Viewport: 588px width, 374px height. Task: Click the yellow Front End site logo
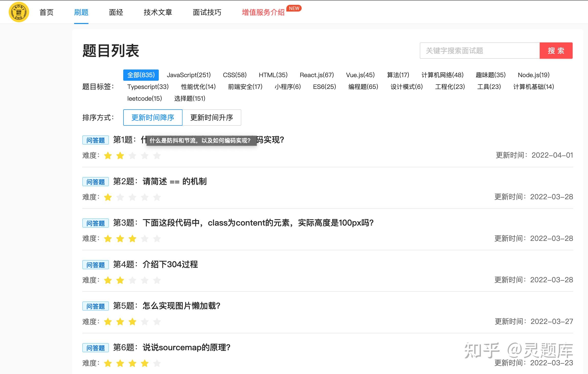tap(19, 12)
